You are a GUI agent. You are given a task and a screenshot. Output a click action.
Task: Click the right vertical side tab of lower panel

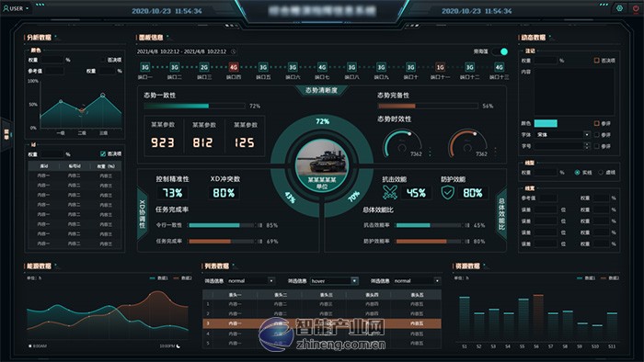[501, 214]
